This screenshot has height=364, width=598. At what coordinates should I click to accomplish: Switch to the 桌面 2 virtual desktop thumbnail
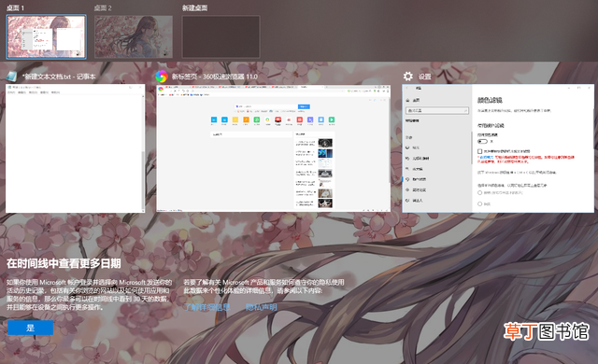click(x=134, y=37)
